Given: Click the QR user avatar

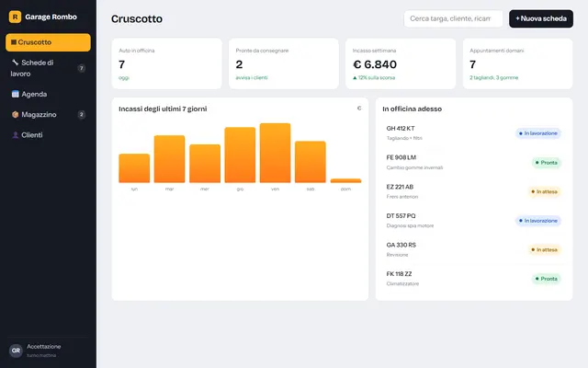Looking at the screenshot, I should [16, 351].
